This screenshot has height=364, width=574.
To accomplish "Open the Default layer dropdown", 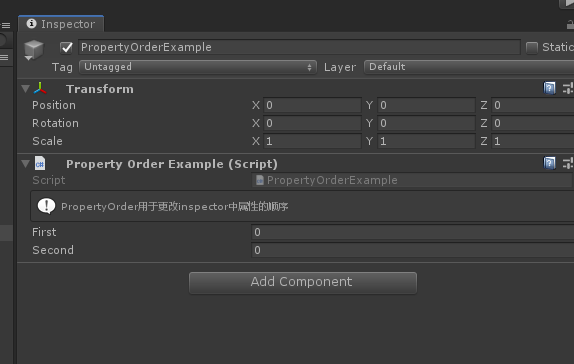I will [469, 67].
